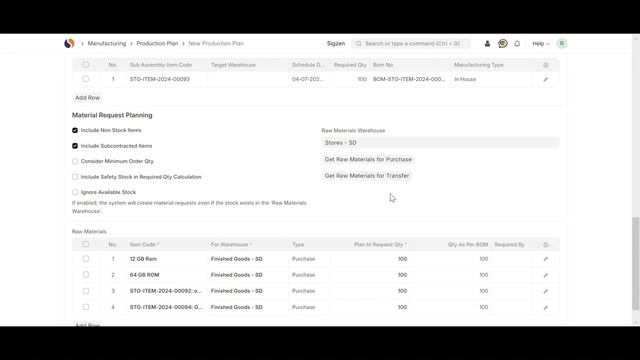Click STO-ITEM-2024-00093 sub assembly item code

coord(167,79)
